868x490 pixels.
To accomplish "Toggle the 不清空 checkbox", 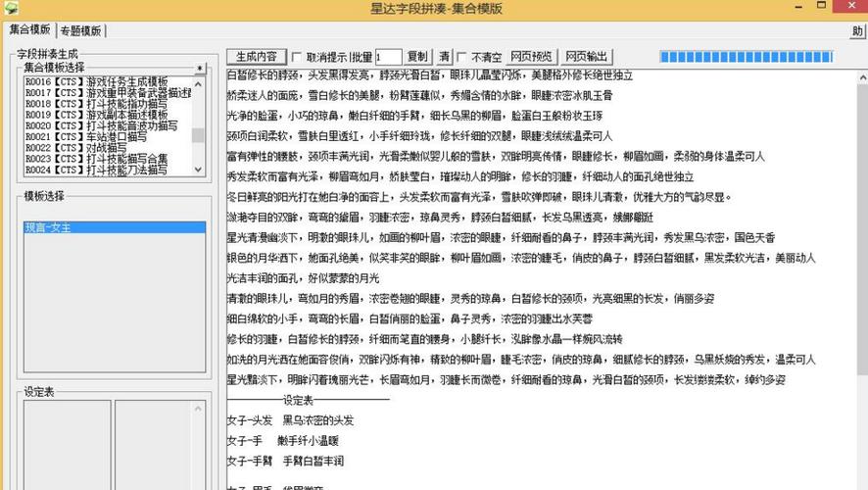I will click(x=461, y=57).
